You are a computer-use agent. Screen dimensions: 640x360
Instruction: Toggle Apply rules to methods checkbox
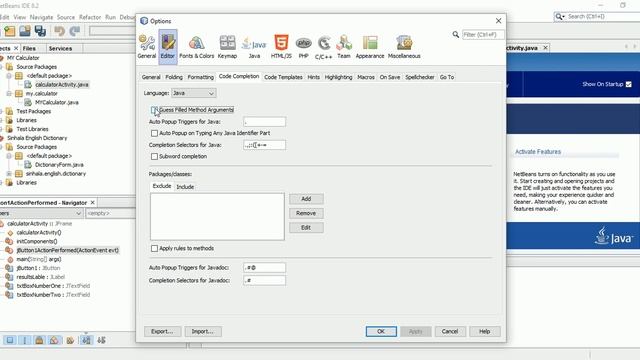click(x=154, y=248)
